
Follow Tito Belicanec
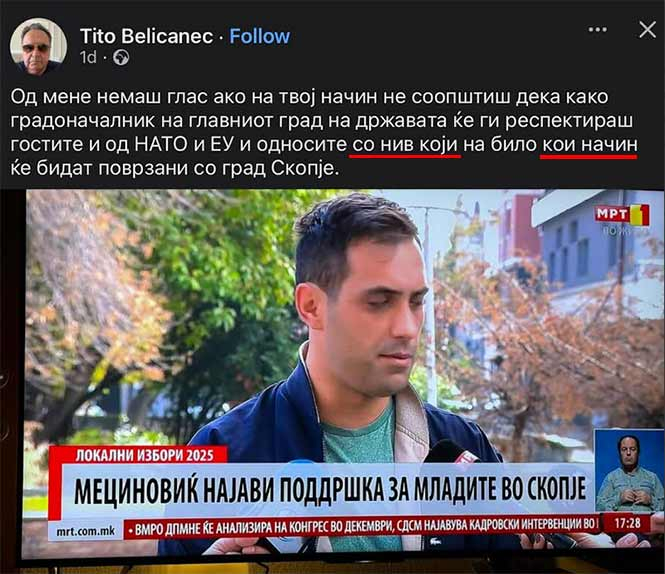tap(260, 36)
